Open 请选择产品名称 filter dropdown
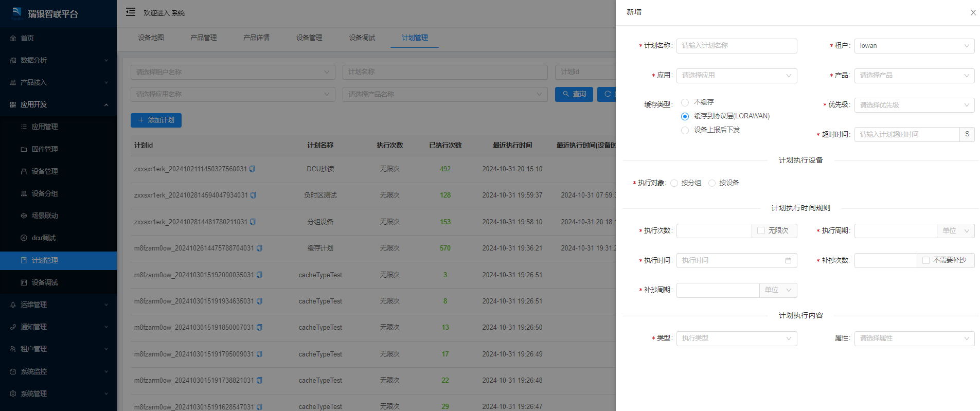 pyautogui.click(x=445, y=94)
